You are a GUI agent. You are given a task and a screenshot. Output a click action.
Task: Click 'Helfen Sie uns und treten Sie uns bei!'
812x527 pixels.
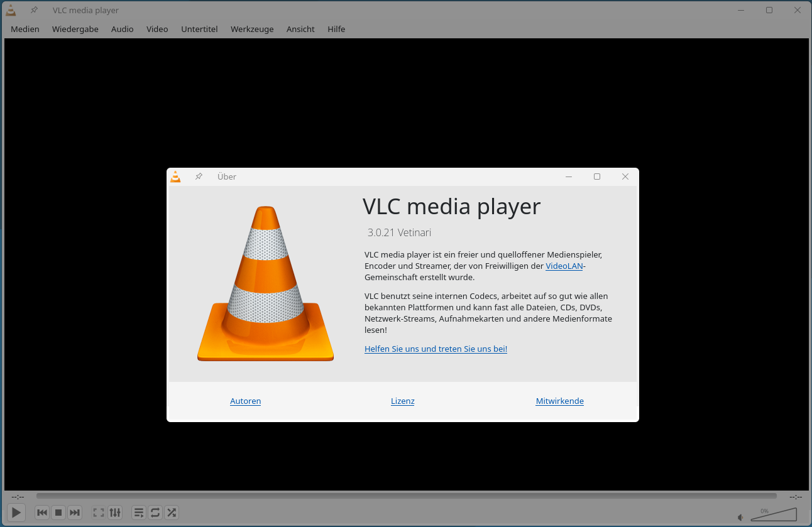[436, 349]
